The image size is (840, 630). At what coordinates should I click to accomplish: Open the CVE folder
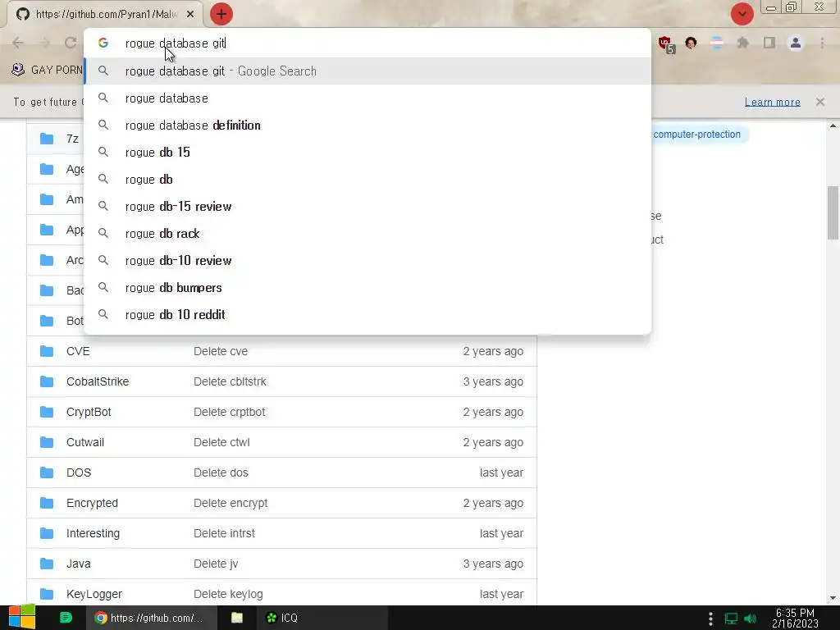(x=78, y=351)
